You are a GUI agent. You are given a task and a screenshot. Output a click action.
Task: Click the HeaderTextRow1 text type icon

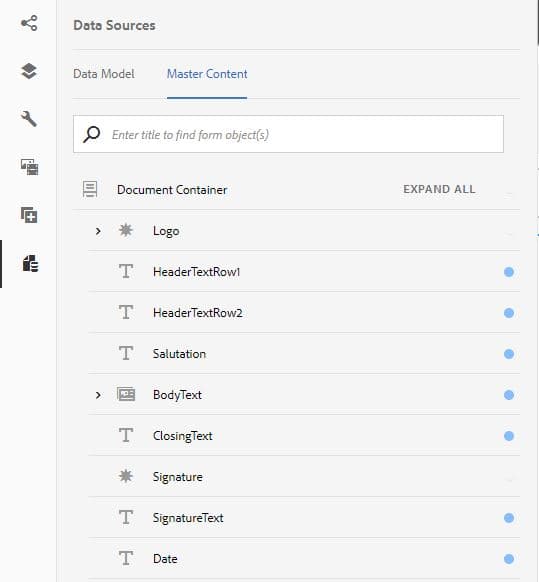tap(126, 271)
